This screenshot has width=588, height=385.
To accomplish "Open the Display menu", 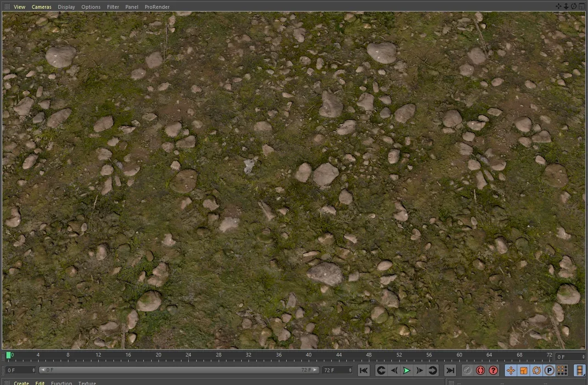I will pos(66,7).
